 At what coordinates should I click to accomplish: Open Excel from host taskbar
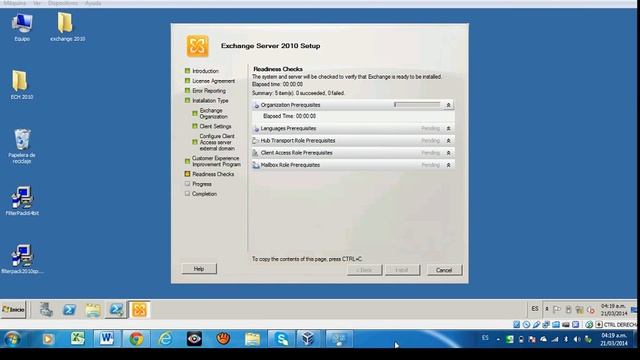(78, 339)
